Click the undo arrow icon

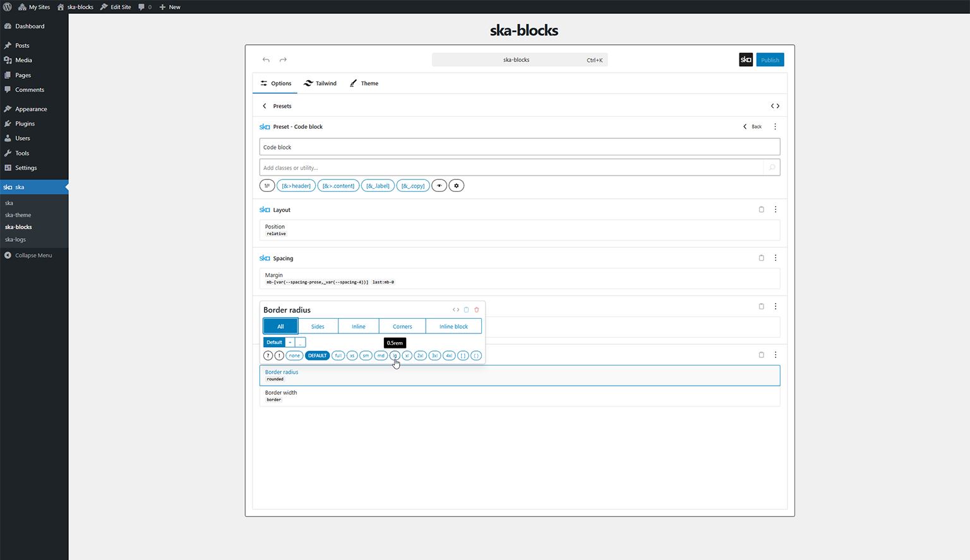click(x=266, y=60)
